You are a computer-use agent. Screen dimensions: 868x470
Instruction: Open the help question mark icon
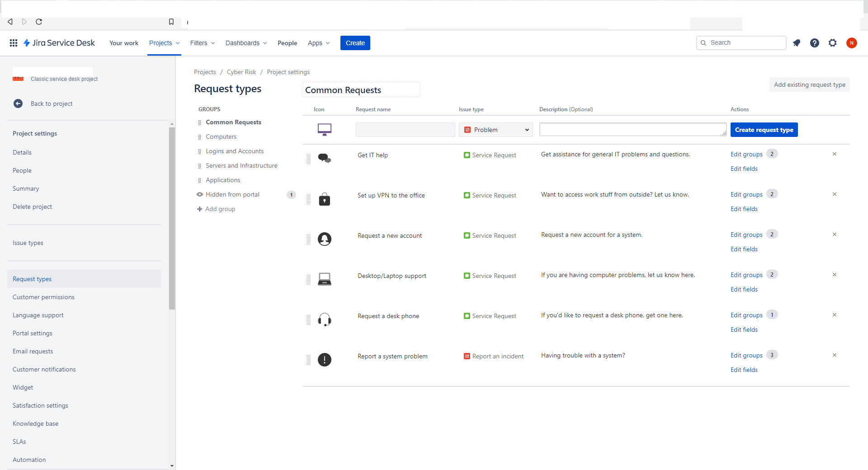815,43
